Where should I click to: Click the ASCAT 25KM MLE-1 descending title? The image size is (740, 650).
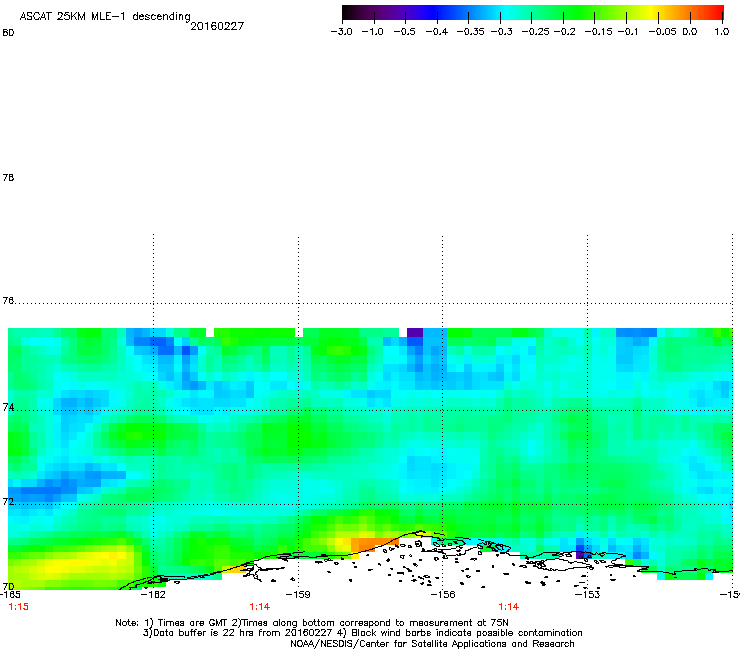click(x=105, y=17)
